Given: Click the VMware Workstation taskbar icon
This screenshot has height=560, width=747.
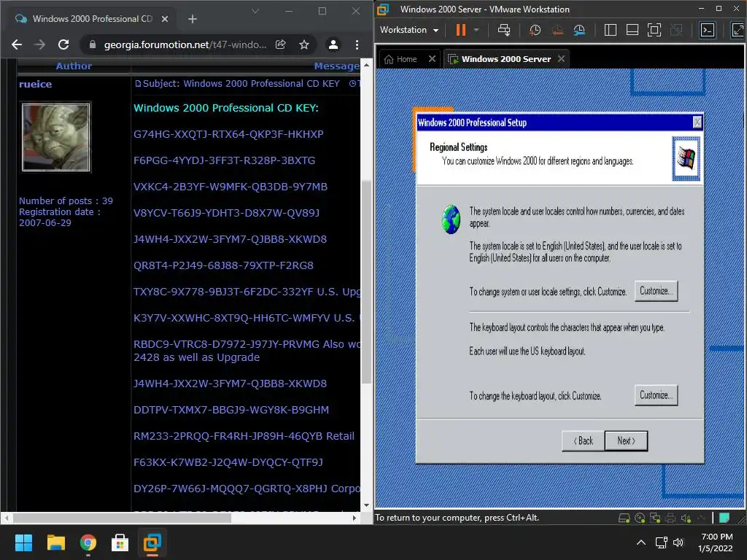Looking at the screenshot, I should 152,542.
